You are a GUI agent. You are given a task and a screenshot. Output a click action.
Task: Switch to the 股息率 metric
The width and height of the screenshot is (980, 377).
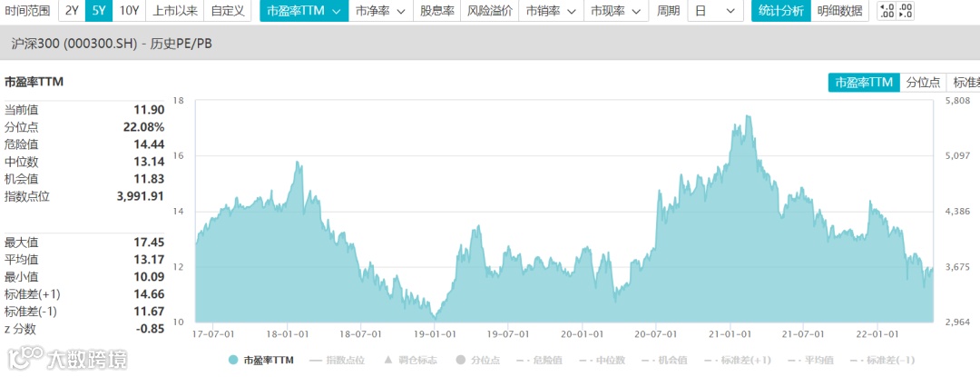tap(436, 11)
